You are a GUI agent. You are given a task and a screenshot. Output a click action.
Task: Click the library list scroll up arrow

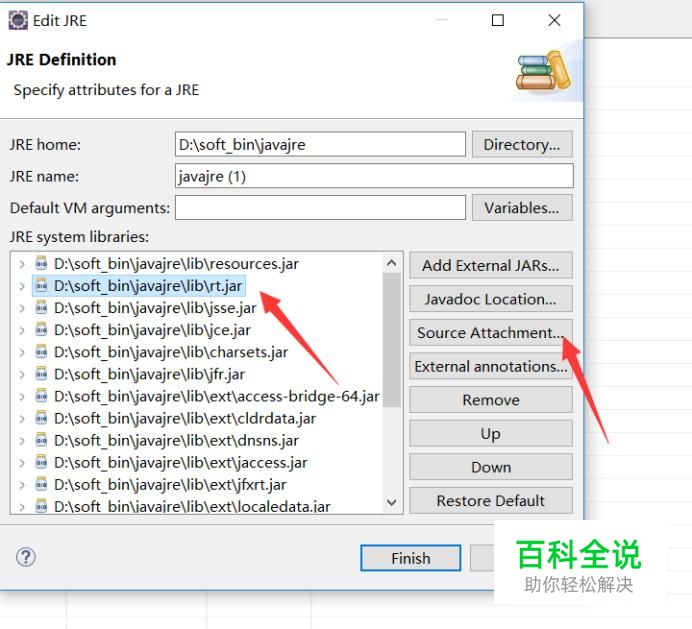pyautogui.click(x=391, y=264)
